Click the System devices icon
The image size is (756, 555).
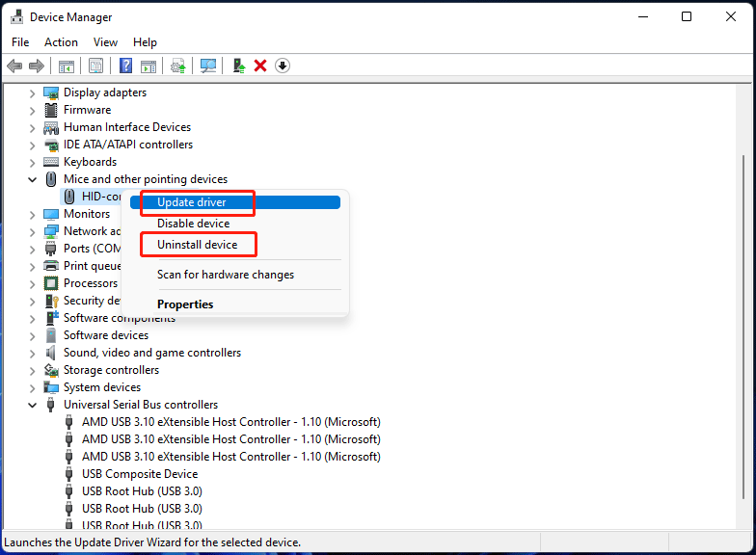click(51, 387)
